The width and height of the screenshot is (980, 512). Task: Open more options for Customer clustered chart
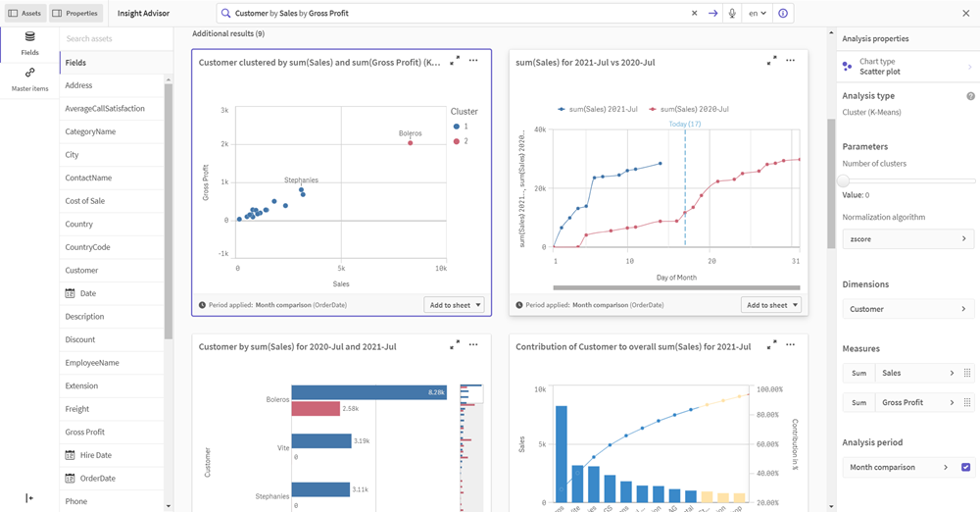coord(473,61)
